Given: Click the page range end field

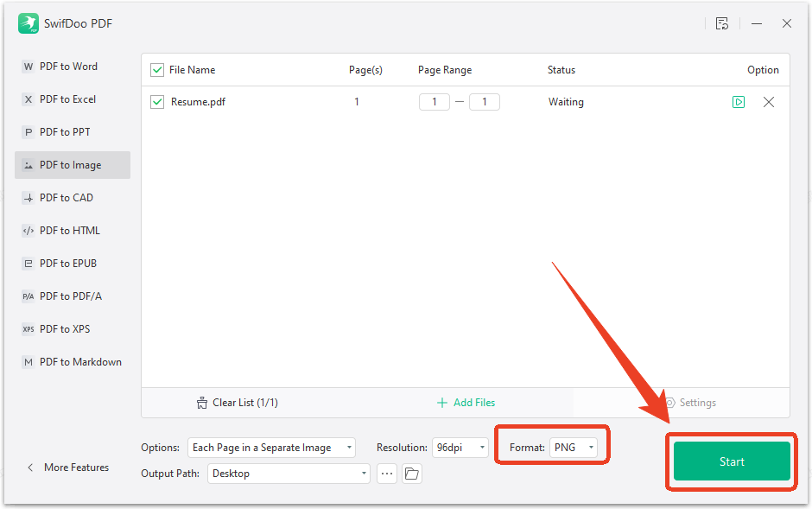Looking at the screenshot, I should pyautogui.click(x=485, y=102).
